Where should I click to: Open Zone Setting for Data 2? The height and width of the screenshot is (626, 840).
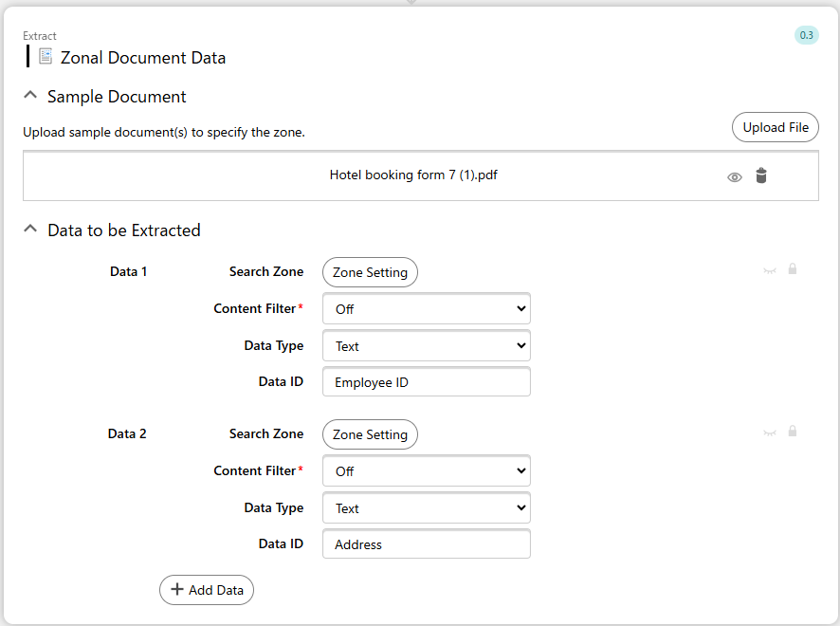pos(370,434)
